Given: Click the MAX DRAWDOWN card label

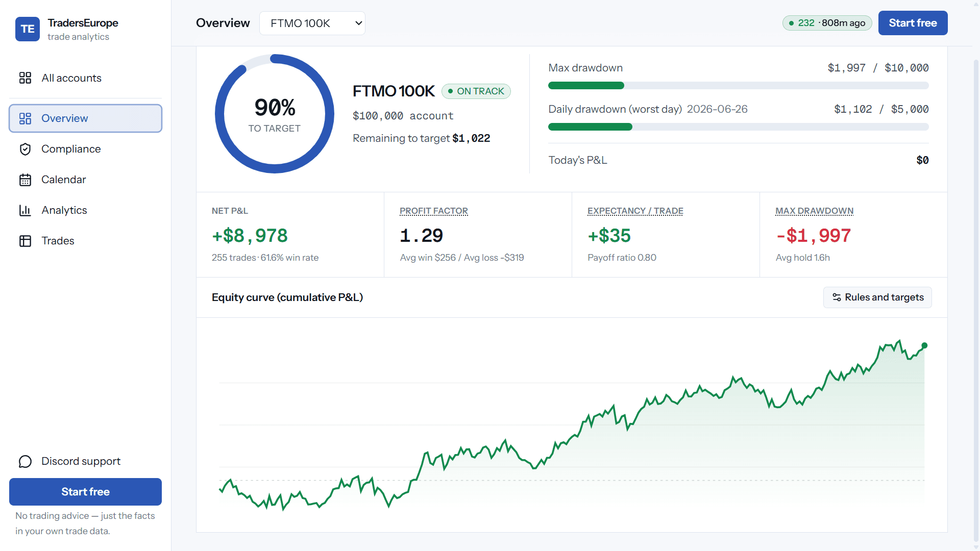Looking at the screenshot, I should [x=815, y=211].
